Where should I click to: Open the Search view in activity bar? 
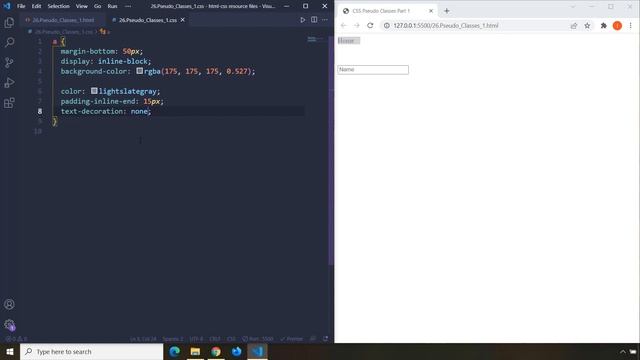(x=9, y=42)
